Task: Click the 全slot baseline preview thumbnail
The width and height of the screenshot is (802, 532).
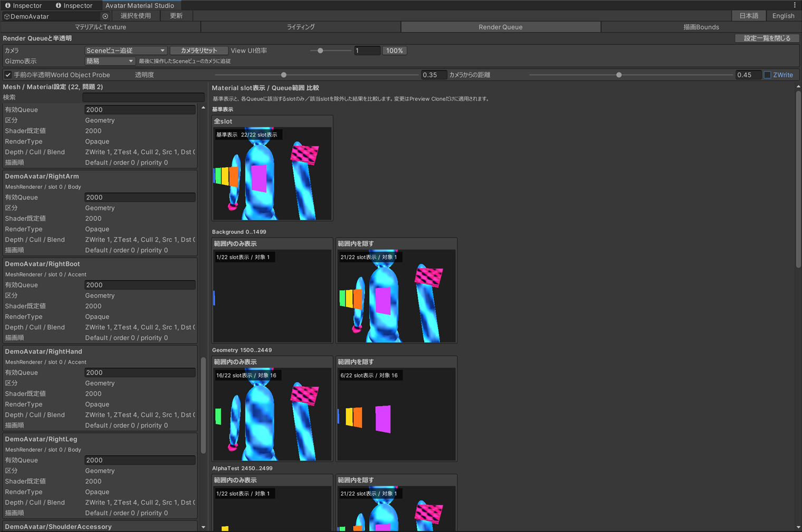Action: pos(272,174)
